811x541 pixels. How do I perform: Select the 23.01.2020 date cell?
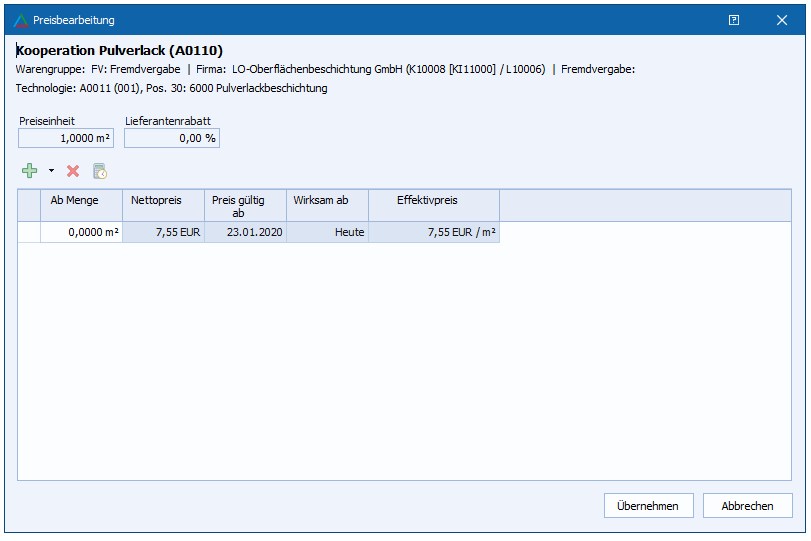coord(245,232)
